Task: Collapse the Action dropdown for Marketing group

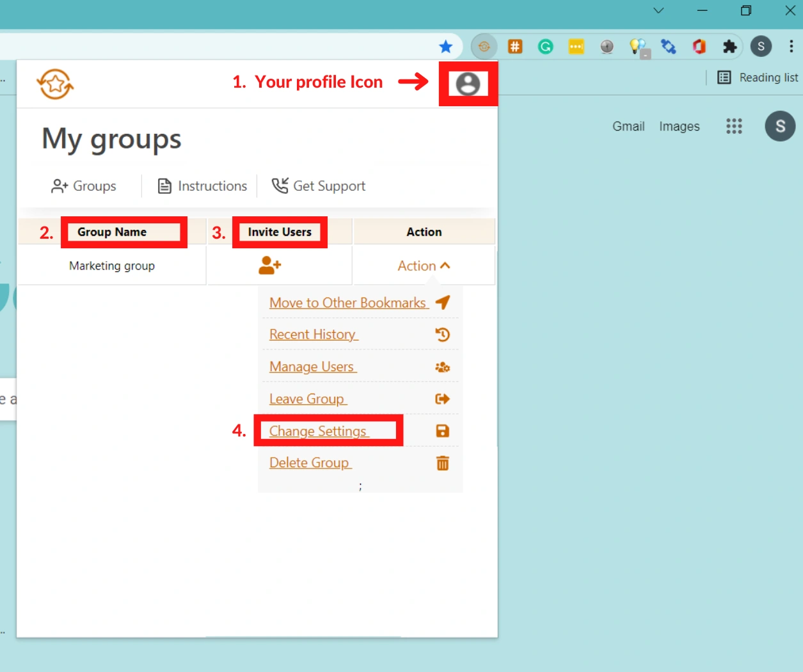Action: coord(424,266)
